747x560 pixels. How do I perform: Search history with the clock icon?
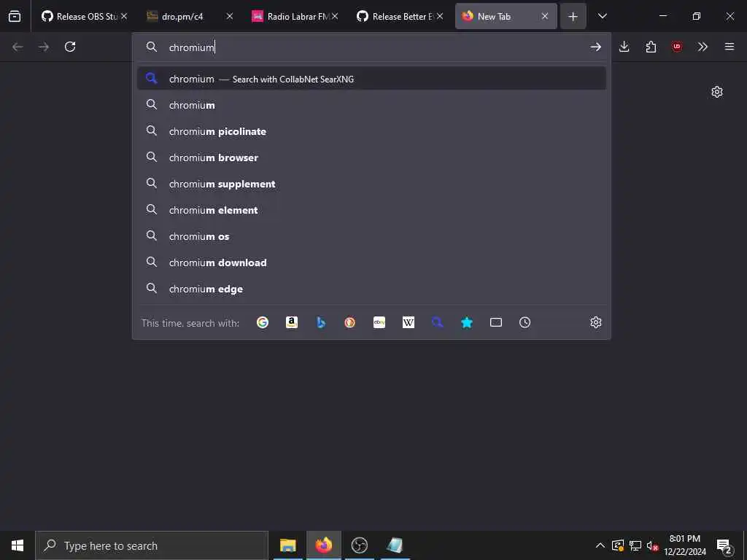pyautogui.click(x=525, y=322)
